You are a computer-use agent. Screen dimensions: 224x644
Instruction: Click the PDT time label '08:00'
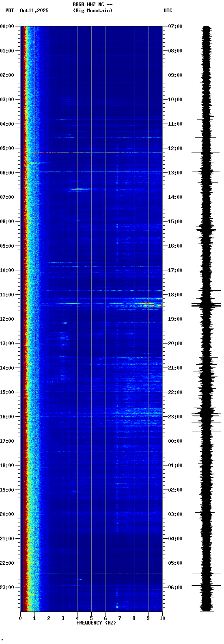click(x=7, y=222)
